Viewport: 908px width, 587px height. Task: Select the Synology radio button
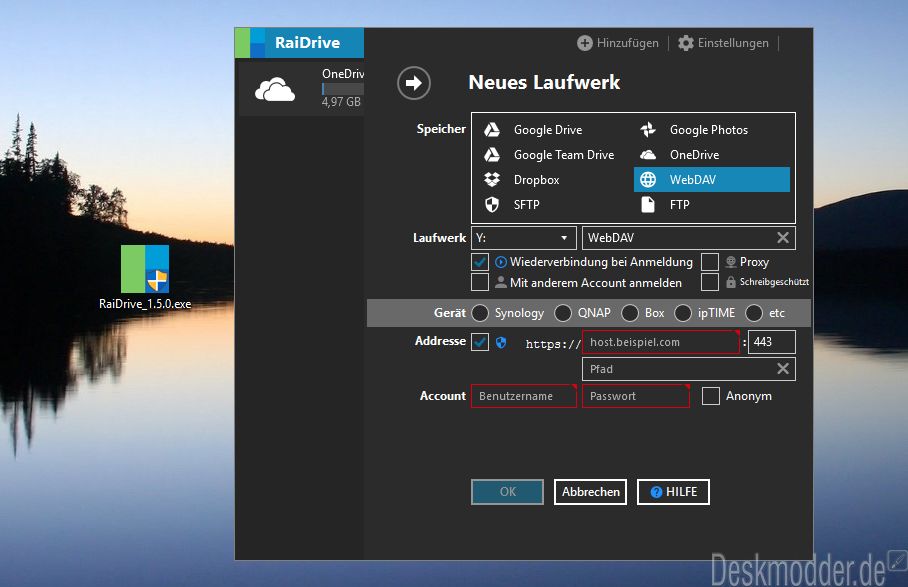tap(480, 313)
